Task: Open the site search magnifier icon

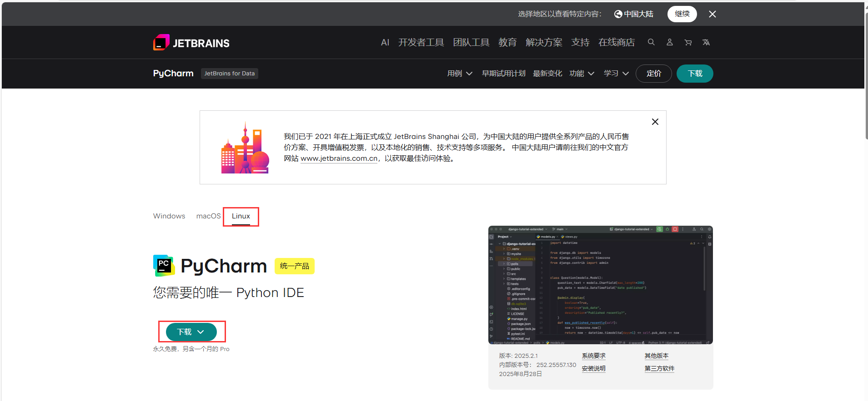Action: (651, 42)
